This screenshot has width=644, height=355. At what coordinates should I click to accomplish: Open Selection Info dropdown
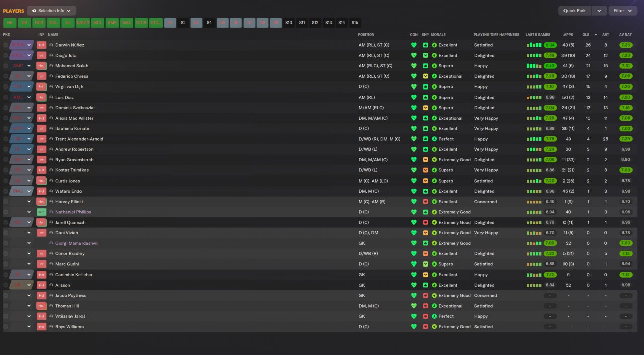(51, 11)
